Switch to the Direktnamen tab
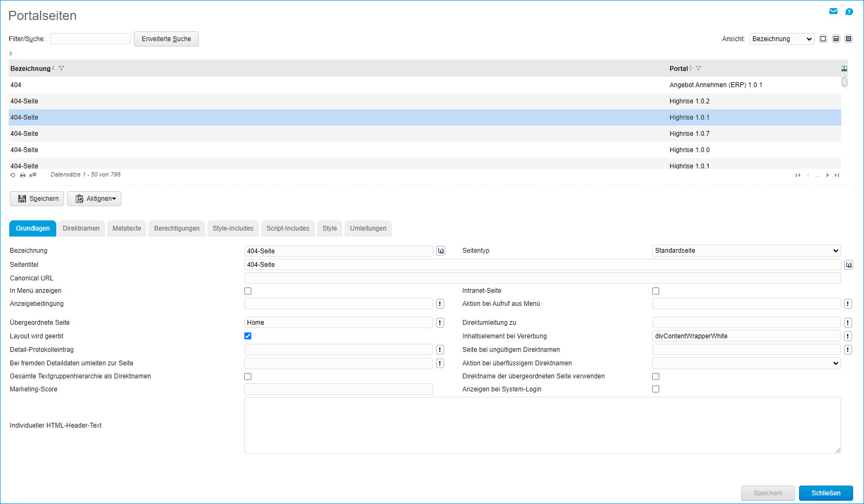 pos(81,228)
